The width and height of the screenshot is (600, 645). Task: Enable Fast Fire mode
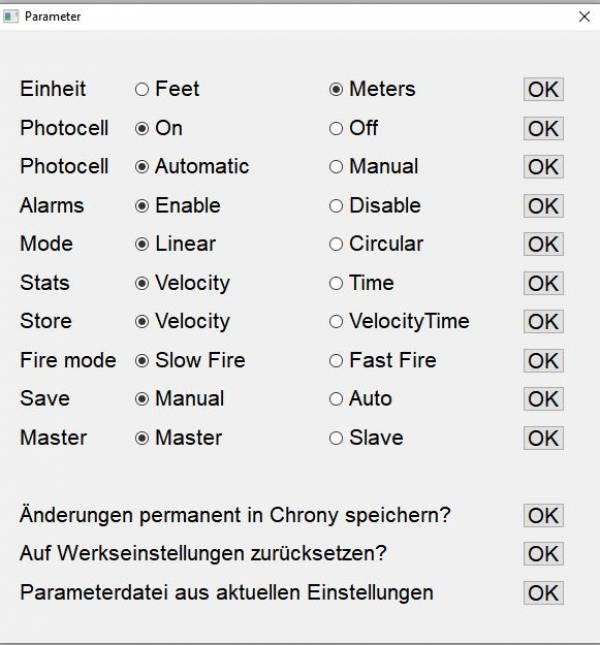[336, 360]
